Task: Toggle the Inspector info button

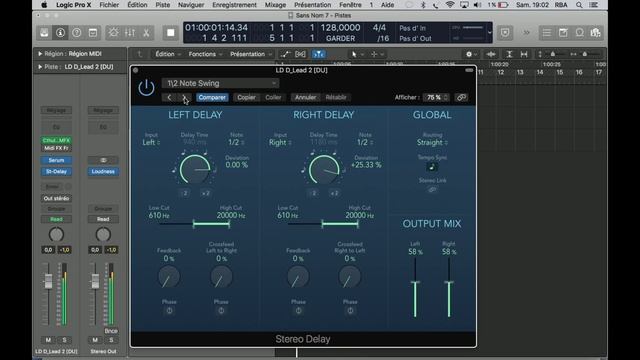Action: pos(60,33)
